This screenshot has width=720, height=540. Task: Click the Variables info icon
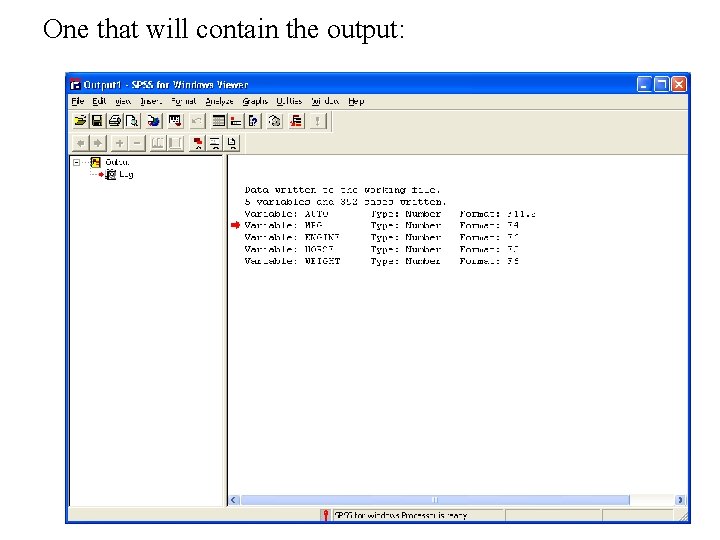(x=253, y=121)
